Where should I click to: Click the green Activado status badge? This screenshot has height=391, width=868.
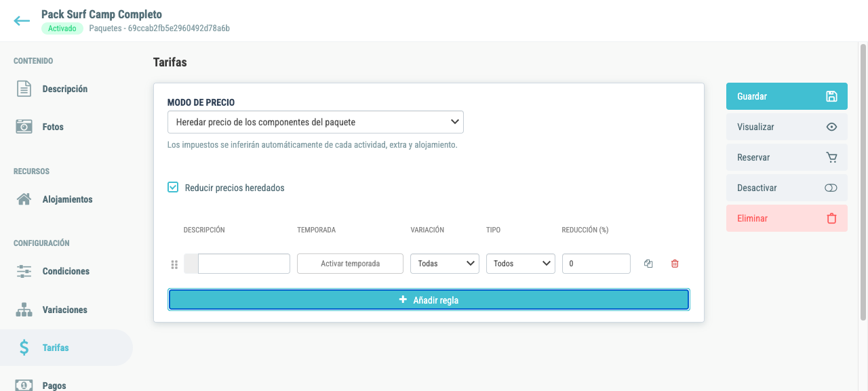(x=62, y=28)
